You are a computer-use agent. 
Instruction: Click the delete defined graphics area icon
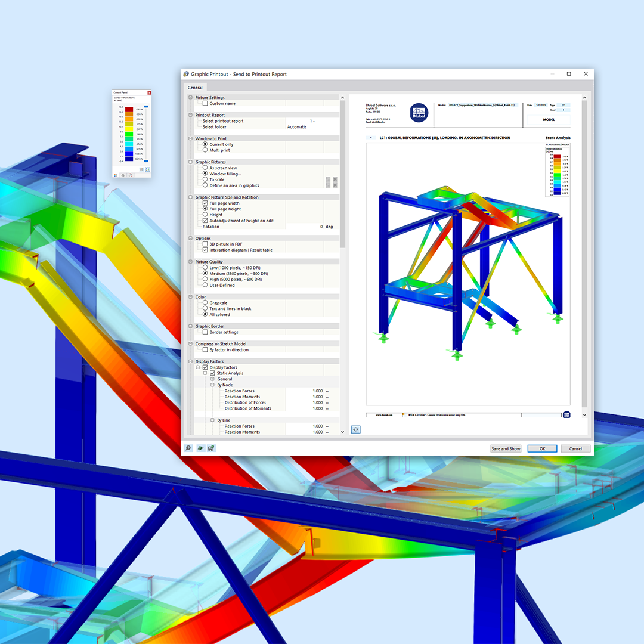coord(334,185)
